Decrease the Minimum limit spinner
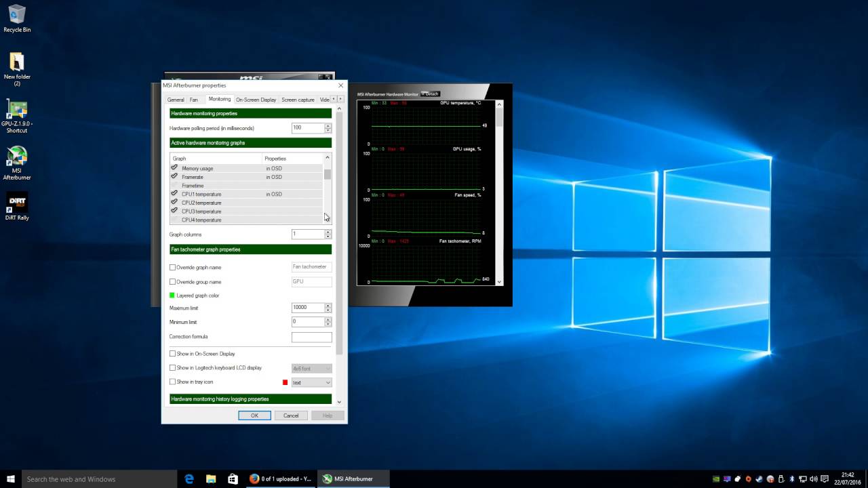Viewport: 868px width, 488px height. 328,324
